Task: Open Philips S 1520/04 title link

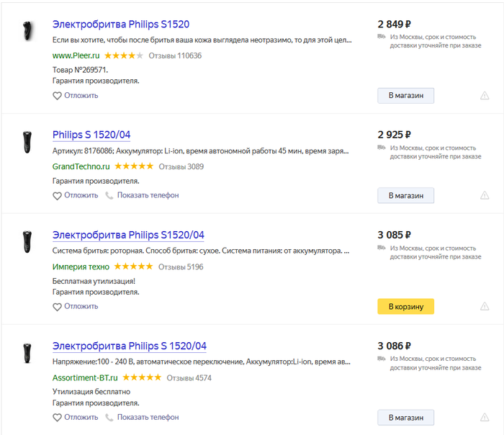Action: point(91,135)
